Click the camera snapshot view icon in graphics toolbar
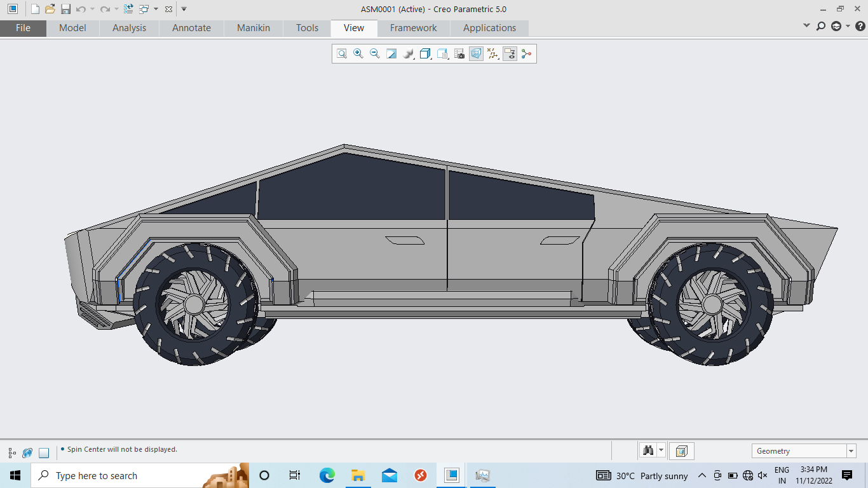This screenshot has width=868, height=488. point(459,54)
